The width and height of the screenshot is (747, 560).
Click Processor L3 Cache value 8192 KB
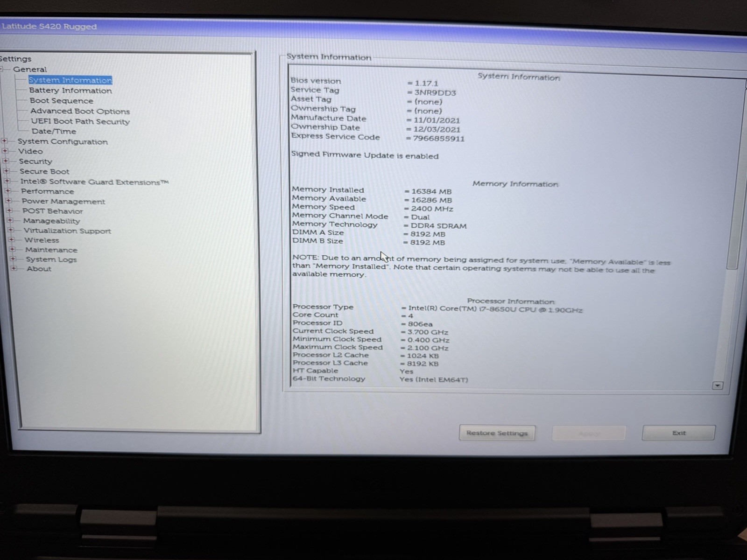tap(423, 364)
